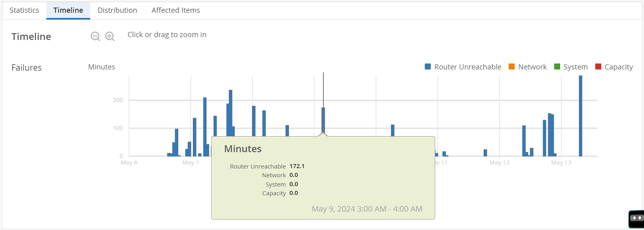The height and width of the screenshot is (230, 644).
Task: Click the tallest bar on May 13
Action: [581, 116]
